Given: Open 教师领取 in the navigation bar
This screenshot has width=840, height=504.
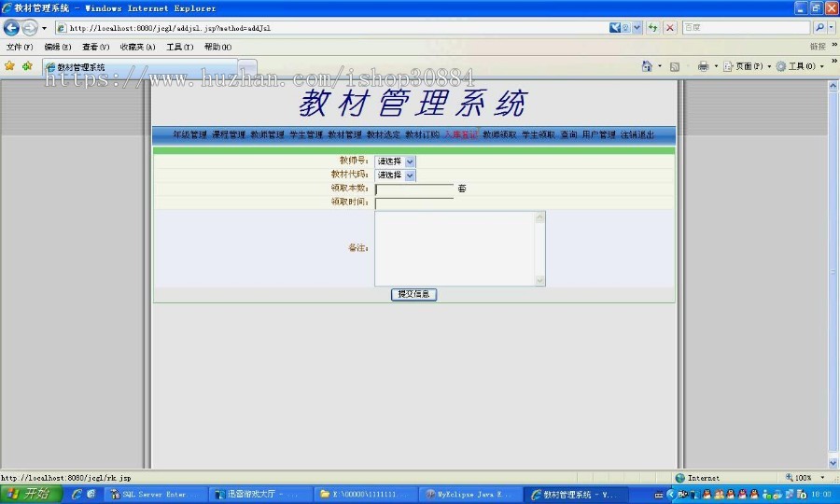Looking at the screenshot, I should (499, 135).
